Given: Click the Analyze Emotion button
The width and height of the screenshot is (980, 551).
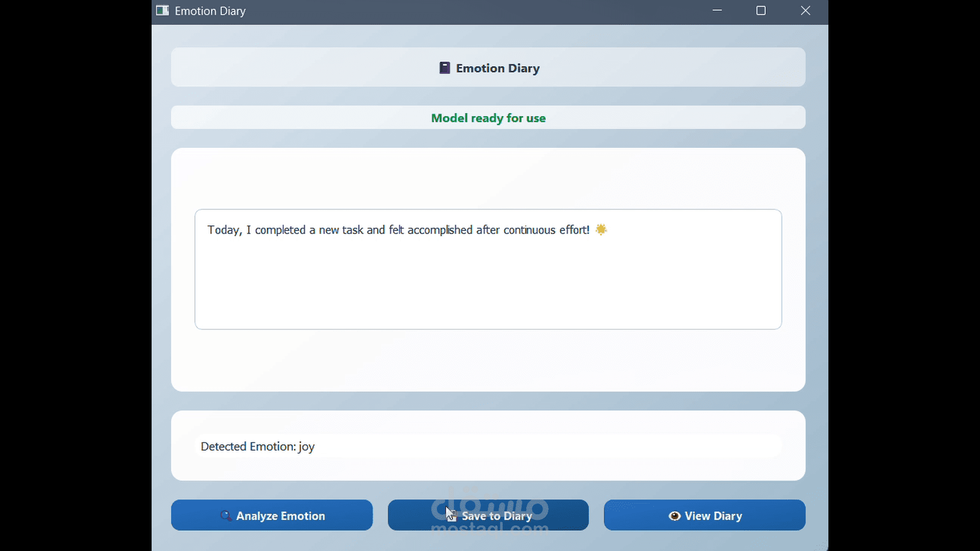Looking at the screenshot, I should pos(272,515).
